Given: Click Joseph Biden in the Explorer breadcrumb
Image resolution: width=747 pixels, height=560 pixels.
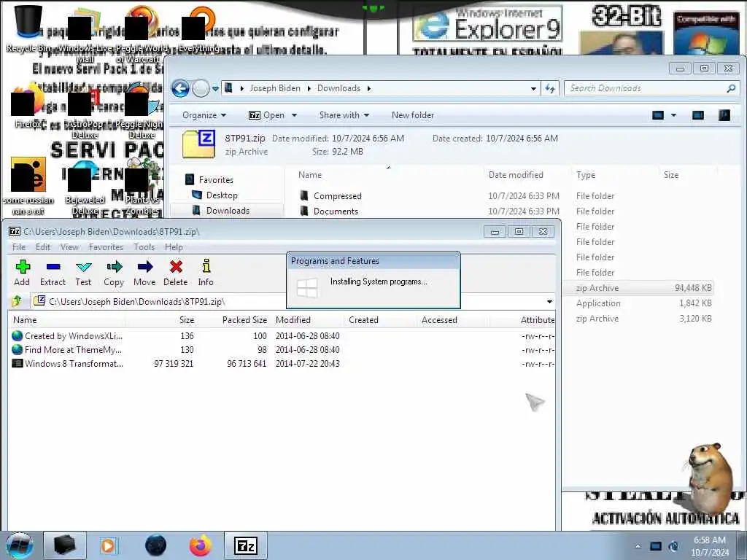Looking at the screenshot, I should coord(275,88).
